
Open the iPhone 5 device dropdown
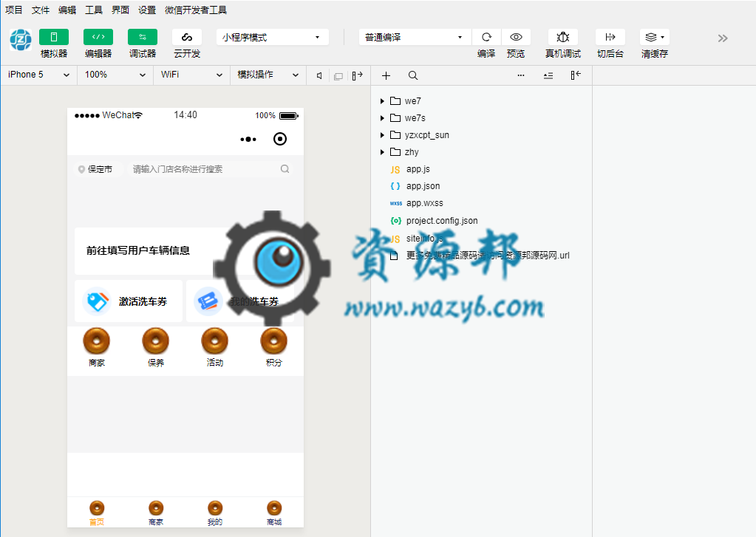[38, 75]
